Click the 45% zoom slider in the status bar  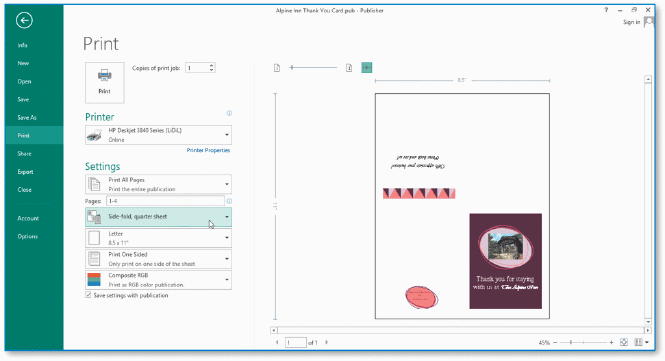tap(583, 342)
